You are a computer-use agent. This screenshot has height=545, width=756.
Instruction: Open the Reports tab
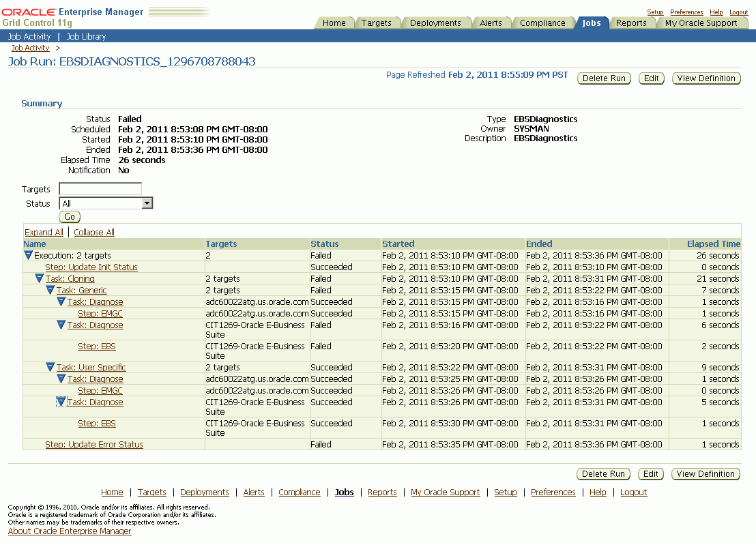[631, 23]
